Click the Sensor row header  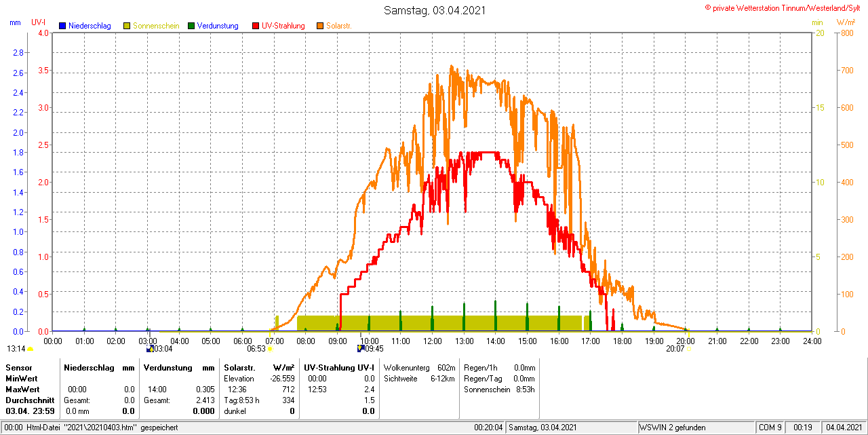click(x=18, y=367)
